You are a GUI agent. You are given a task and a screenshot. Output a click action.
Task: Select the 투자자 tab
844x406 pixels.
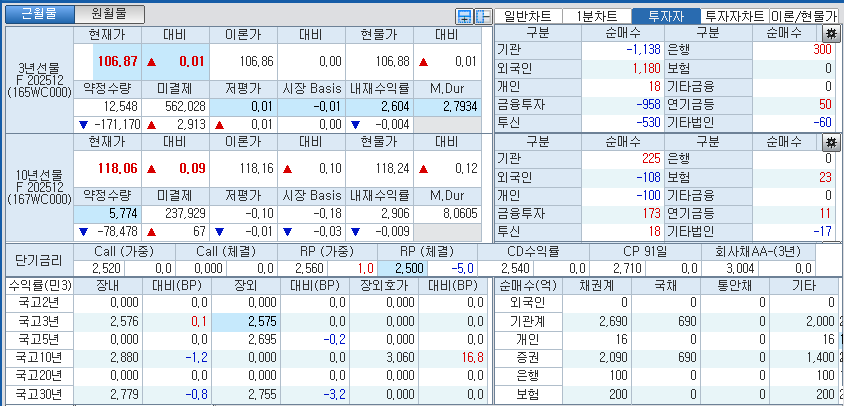click(663, 15)
